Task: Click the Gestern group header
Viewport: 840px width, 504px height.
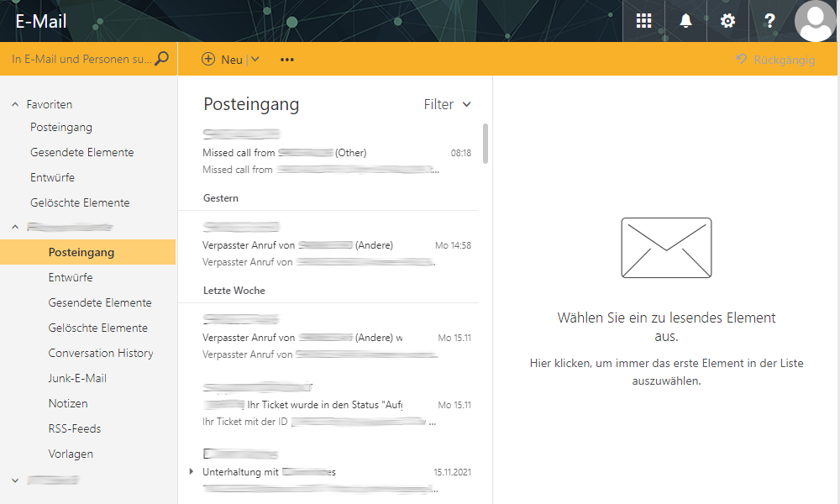Action: pos(221,197)
